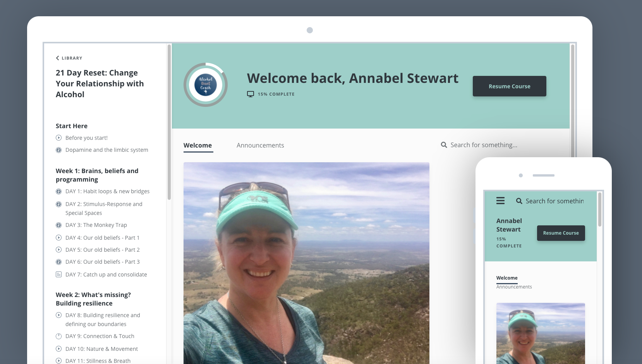Image resolution: width=642 pixels, height=364 pixels.
Task: Click the Alcohol Reset Coach logo
Action: click(206, 85)
